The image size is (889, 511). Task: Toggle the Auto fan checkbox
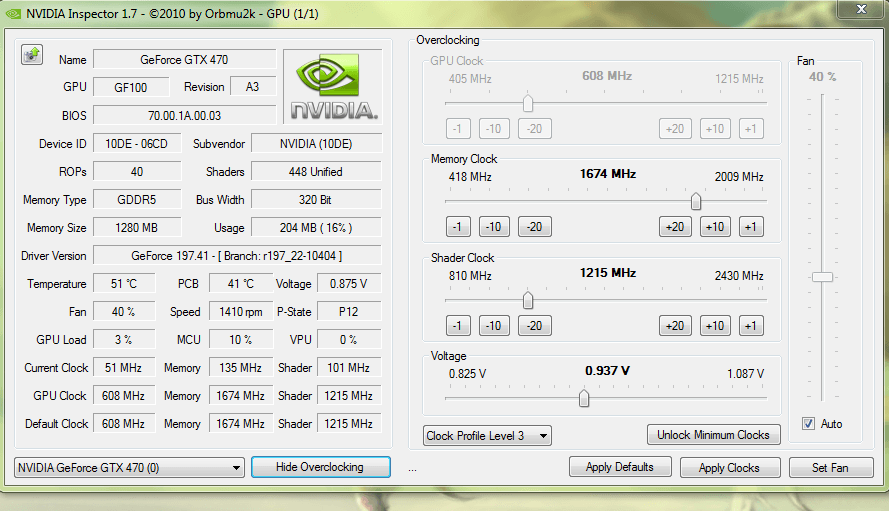click(808, 424)
